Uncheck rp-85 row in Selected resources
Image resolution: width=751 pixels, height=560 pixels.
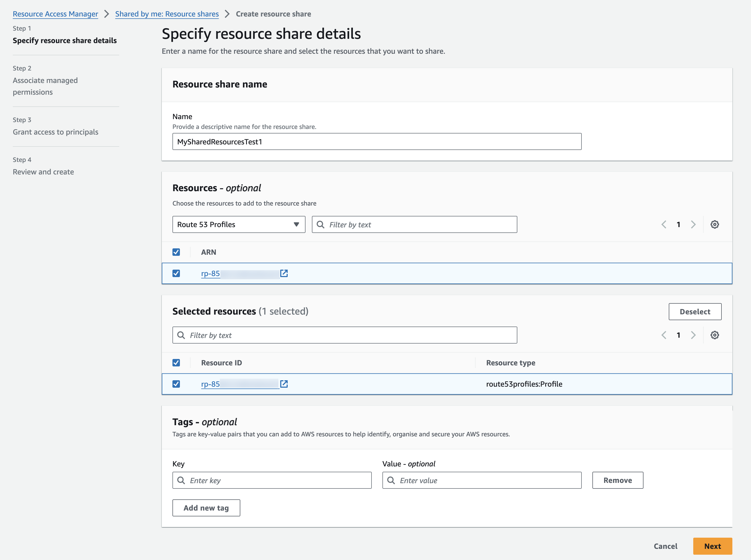[x=176, y=384]
